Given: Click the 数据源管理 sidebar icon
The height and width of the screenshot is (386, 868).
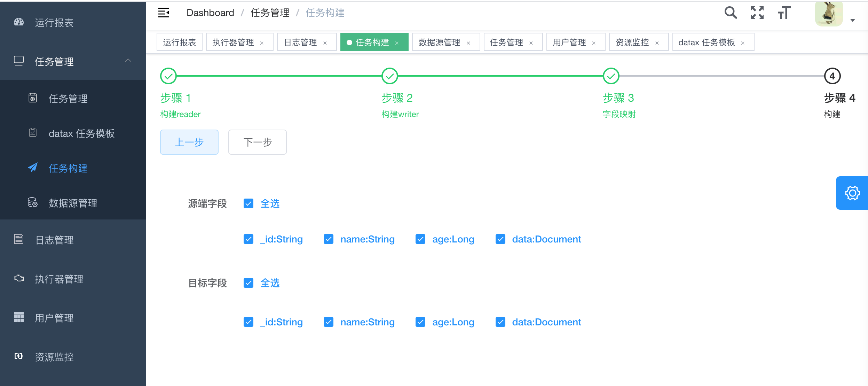Looking at the screenshot, I should tap(32, 203).
